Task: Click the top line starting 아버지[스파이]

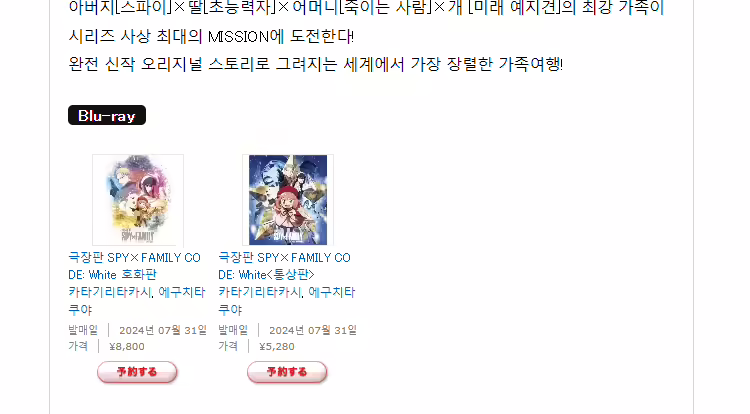Action: point(366,8)
